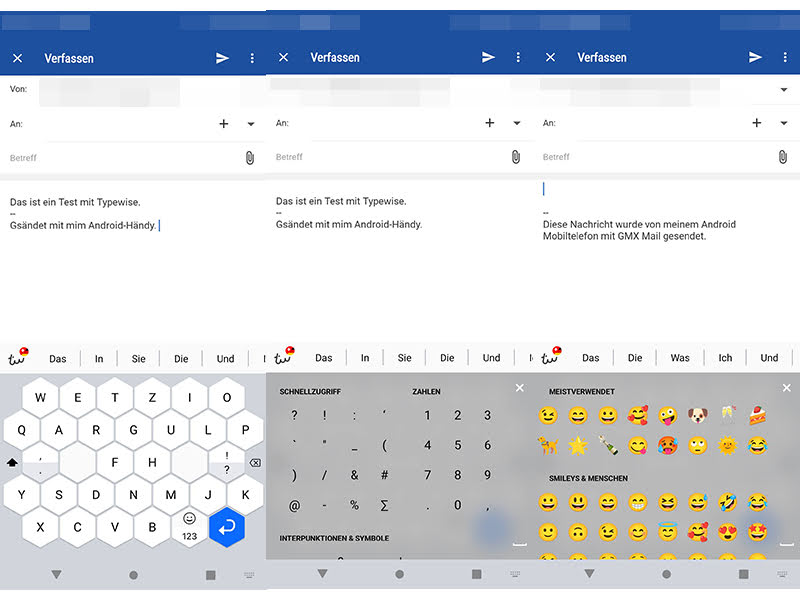Tap the Android recents square in middle screen

[477, 574]
